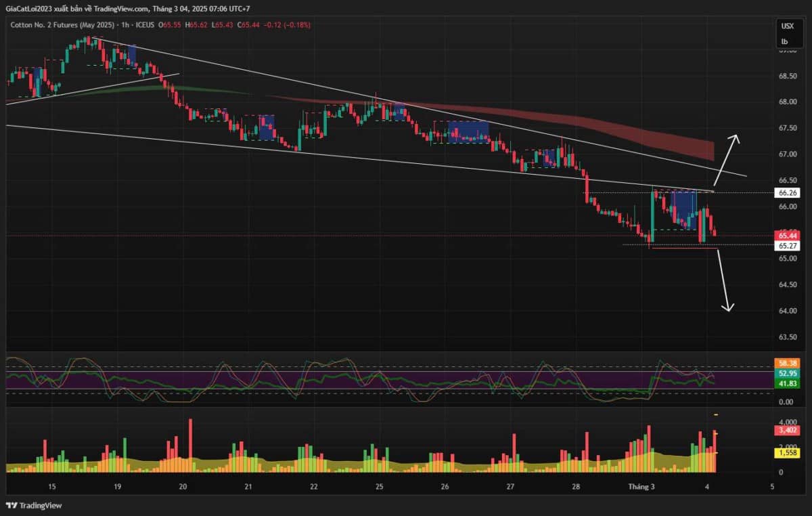Click the 64.00 price axis label

[x=787, y=311]
